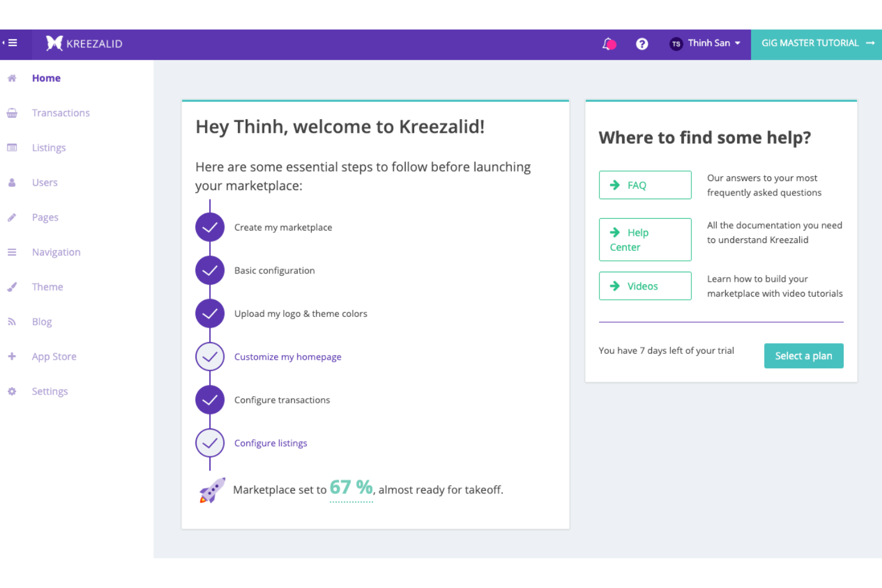The image size is (882, 588).
Task: Click the Theme brush icon
Action: tap(12, 287)
